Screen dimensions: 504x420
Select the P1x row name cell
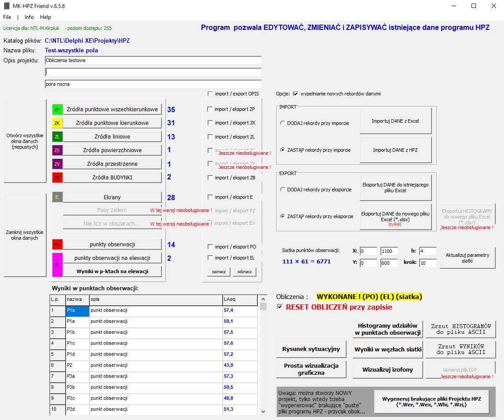pos(77,310)
